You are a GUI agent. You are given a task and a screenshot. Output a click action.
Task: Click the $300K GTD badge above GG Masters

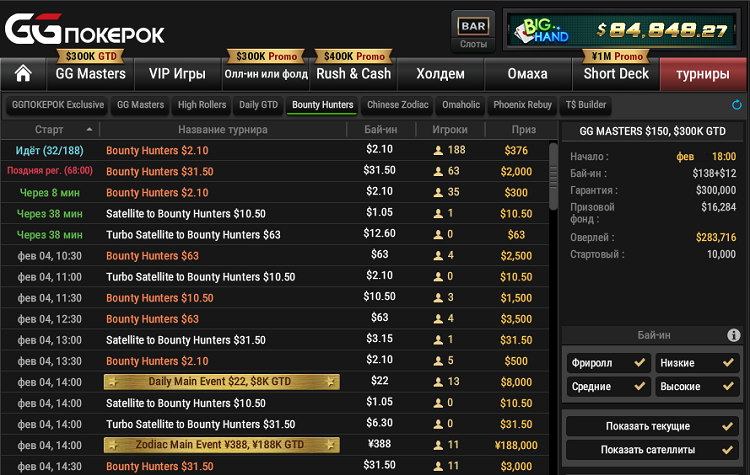90,56
